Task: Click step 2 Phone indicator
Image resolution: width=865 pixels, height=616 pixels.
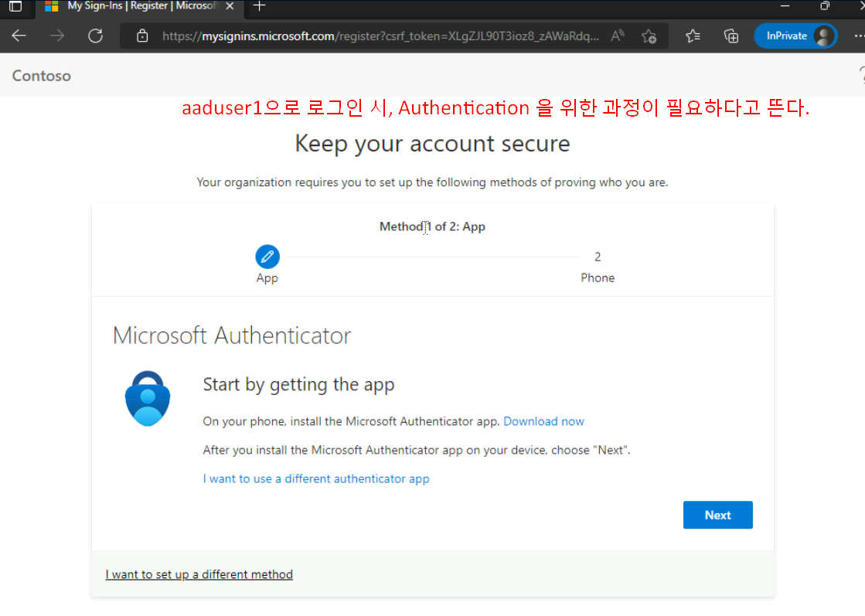Action: (598, 267)
